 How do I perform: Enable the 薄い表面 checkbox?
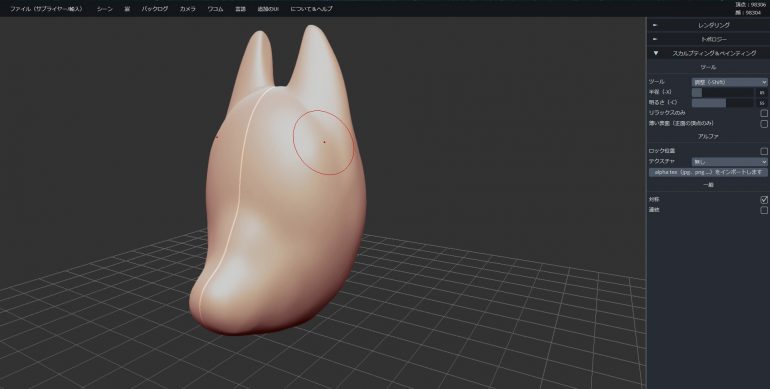[x=764, y=124]
